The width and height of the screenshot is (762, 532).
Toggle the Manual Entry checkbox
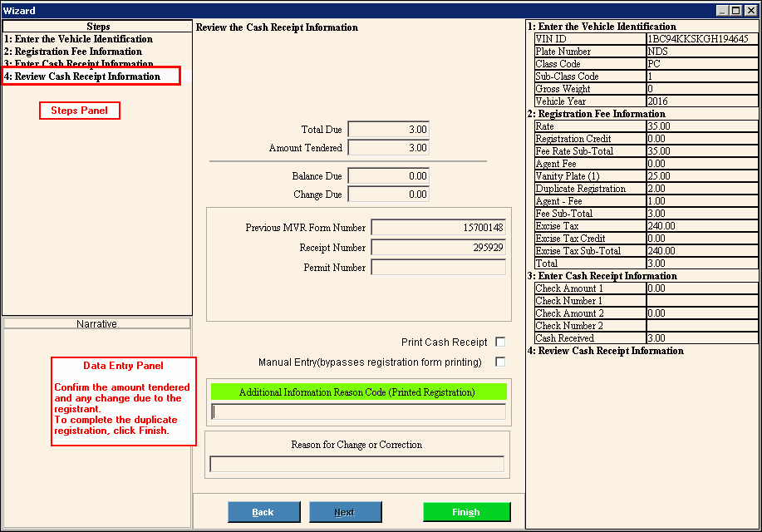click(x=500, y=362)
